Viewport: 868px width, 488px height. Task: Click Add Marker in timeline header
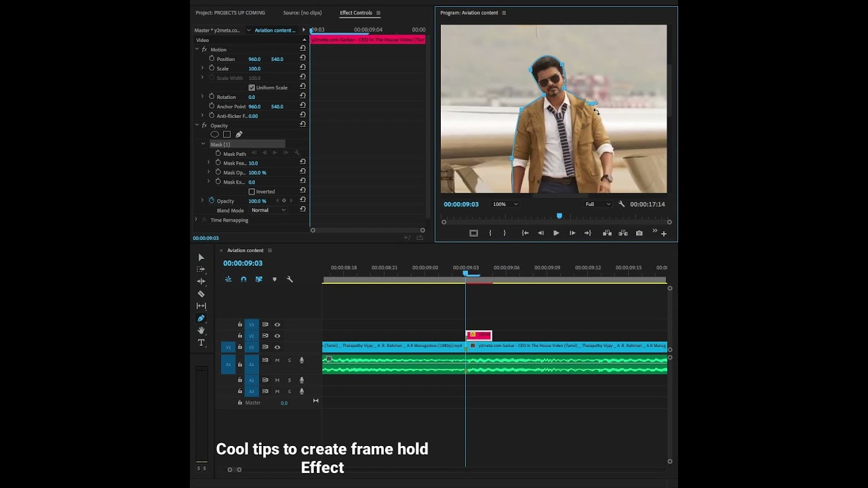275,279
